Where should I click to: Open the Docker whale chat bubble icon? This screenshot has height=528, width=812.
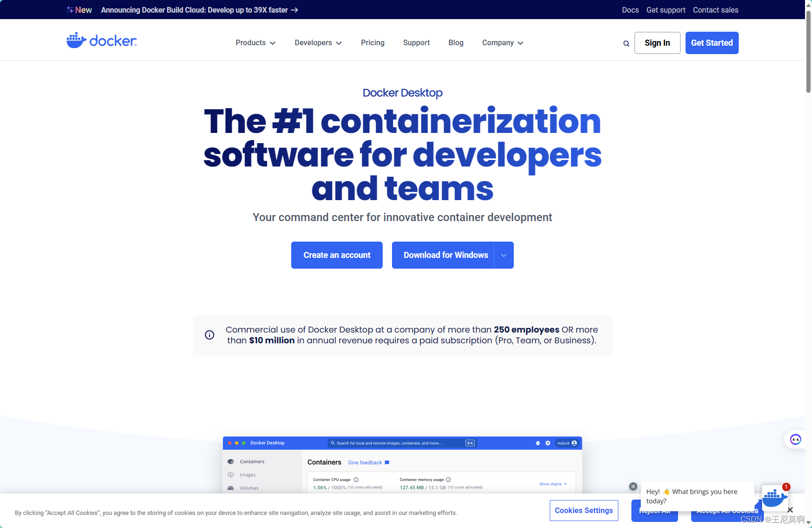(x=775, y=497)
